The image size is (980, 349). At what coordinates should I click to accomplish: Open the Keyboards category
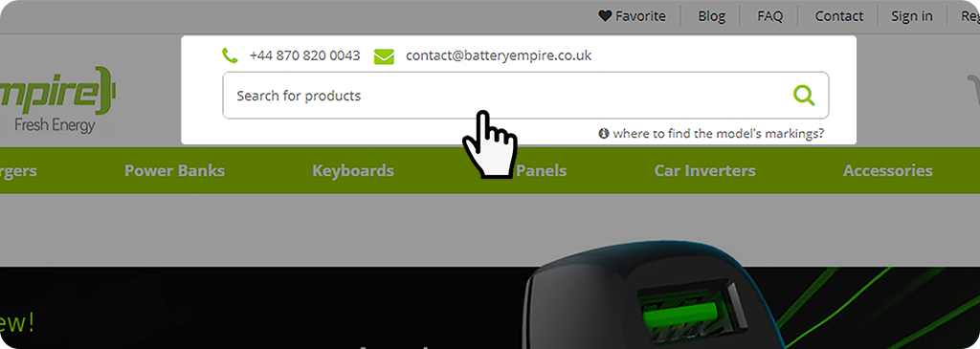click(353, 170)
